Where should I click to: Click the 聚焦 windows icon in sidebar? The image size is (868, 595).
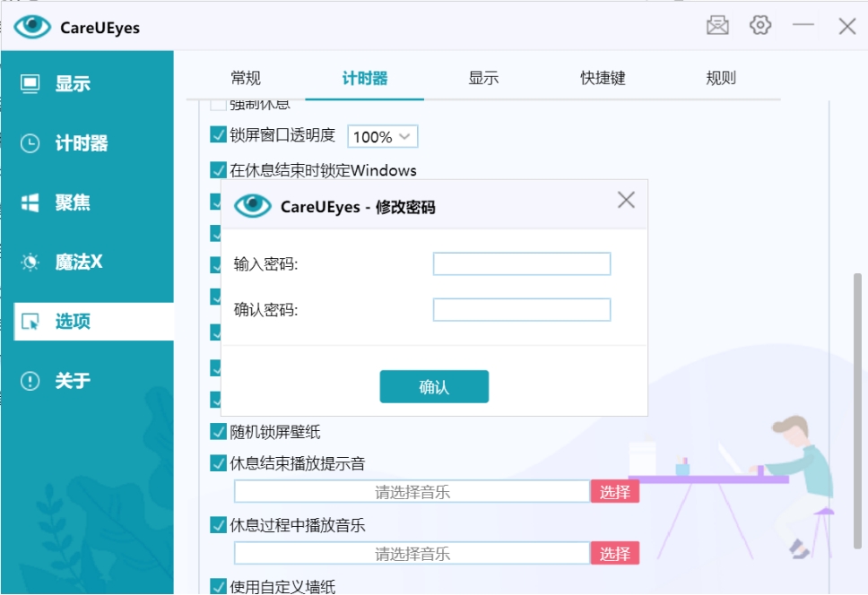(x=30, y=203)
